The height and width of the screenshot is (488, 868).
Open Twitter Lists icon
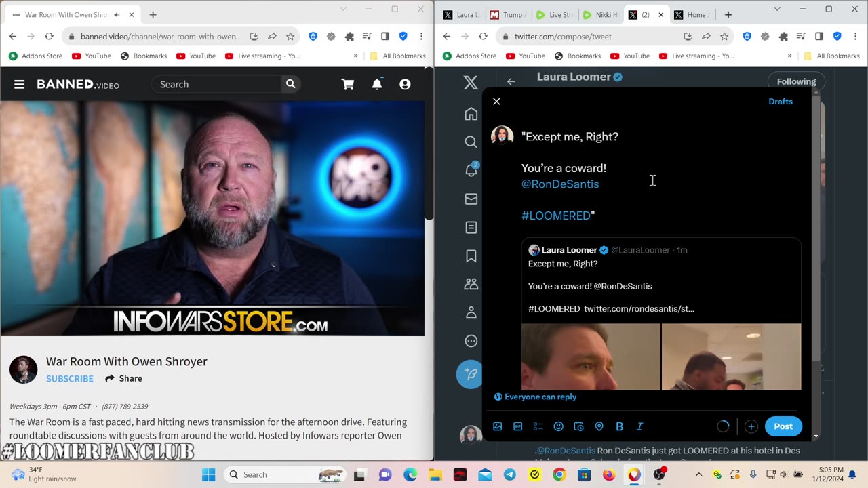(471, 227)
